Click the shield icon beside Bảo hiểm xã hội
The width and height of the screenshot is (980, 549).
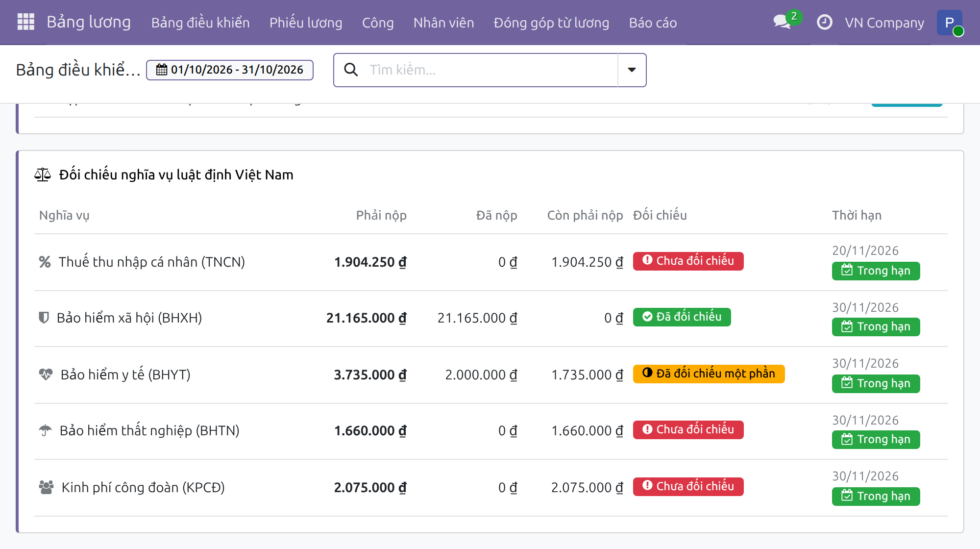pos(44,318)
